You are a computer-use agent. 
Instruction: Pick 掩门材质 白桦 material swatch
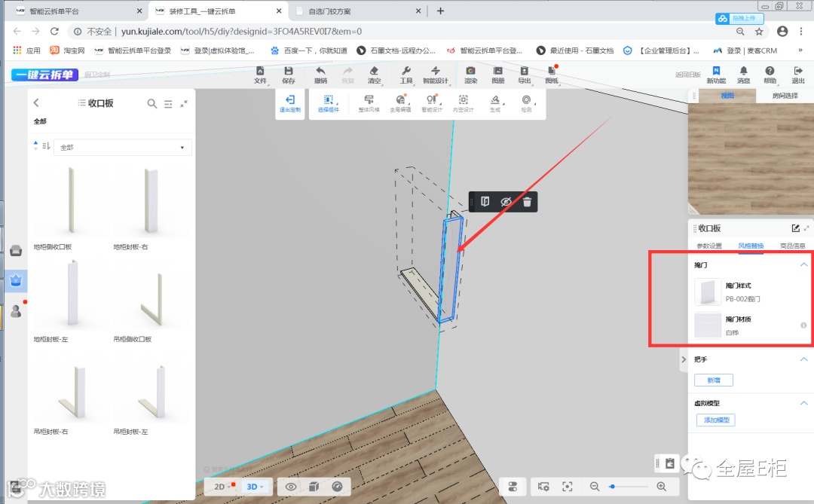(708, 325)
